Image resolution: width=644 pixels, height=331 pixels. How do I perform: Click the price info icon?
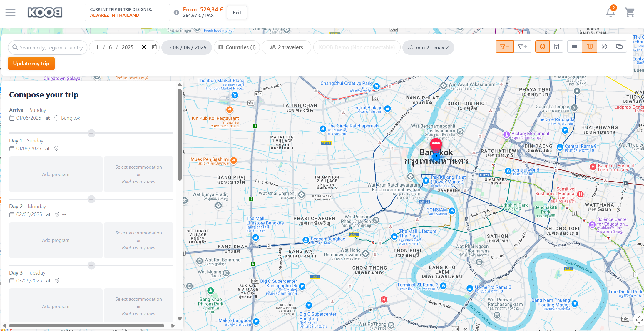[x=176, y=12]
